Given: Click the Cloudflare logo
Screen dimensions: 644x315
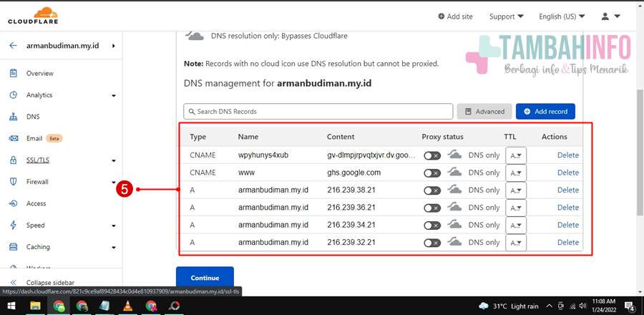Looking at the screenshot, I should pyautogui.click(x=33, y=16).
